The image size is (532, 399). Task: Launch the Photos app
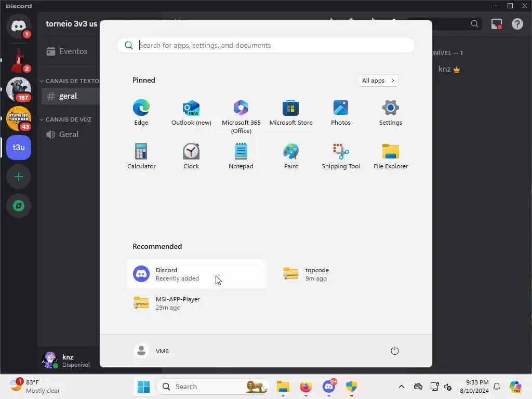click(341, 113)
